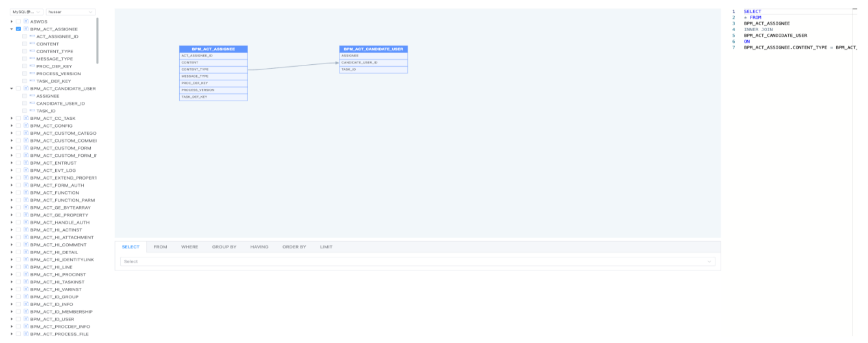Open the MySQL data source dropdown
The image size is (868, 343).
27,12
